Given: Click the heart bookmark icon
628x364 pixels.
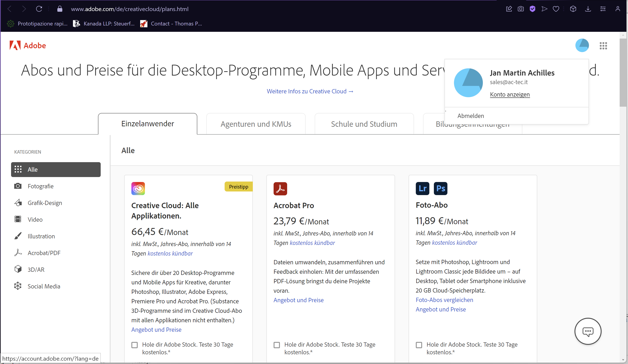Looking at the screenshot, I should tap(556, 9).
